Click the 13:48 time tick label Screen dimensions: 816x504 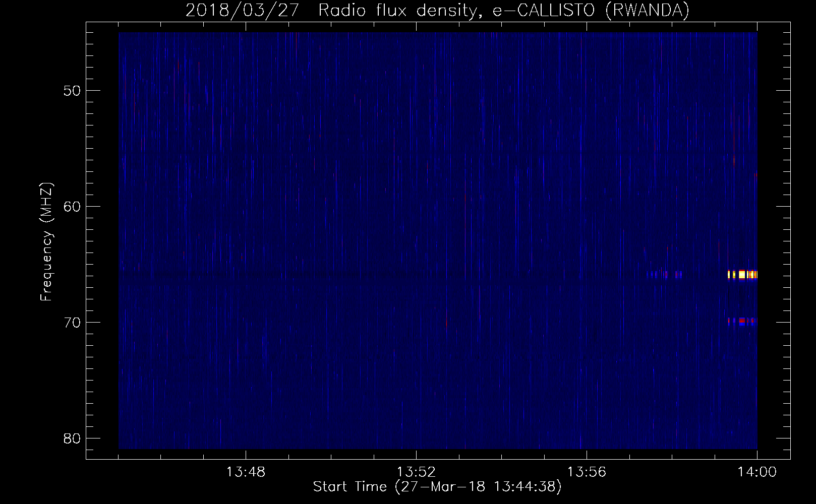click(x=246, y=472)
